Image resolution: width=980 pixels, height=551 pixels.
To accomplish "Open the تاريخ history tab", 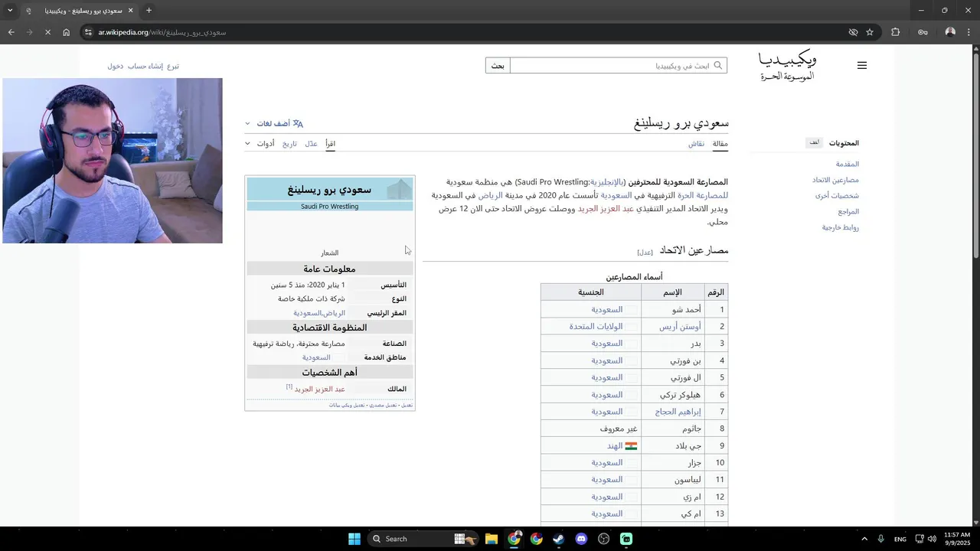I will (x=289, y=144).
